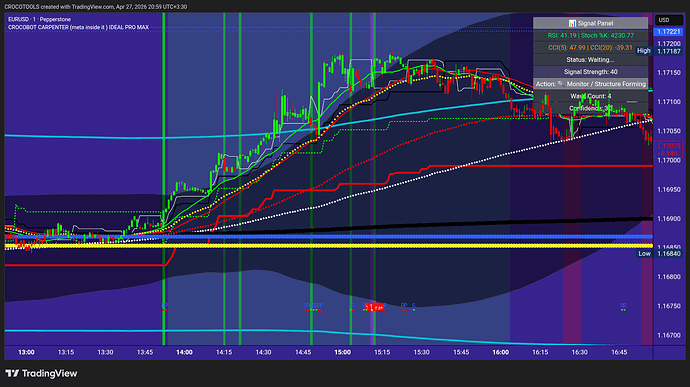Click the blue 1.17221 price label
Image resolution: width=690 pixels, height=387 pixels.
click(668, 32)
